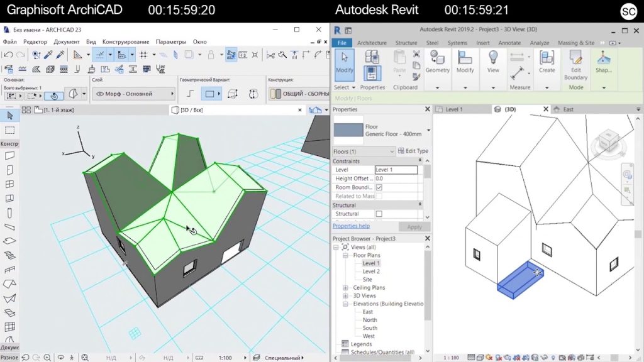Click the Undo arrow in ArchiCAD toolbar
This screenshot has height=362, width=644.
tap(8, 55)
